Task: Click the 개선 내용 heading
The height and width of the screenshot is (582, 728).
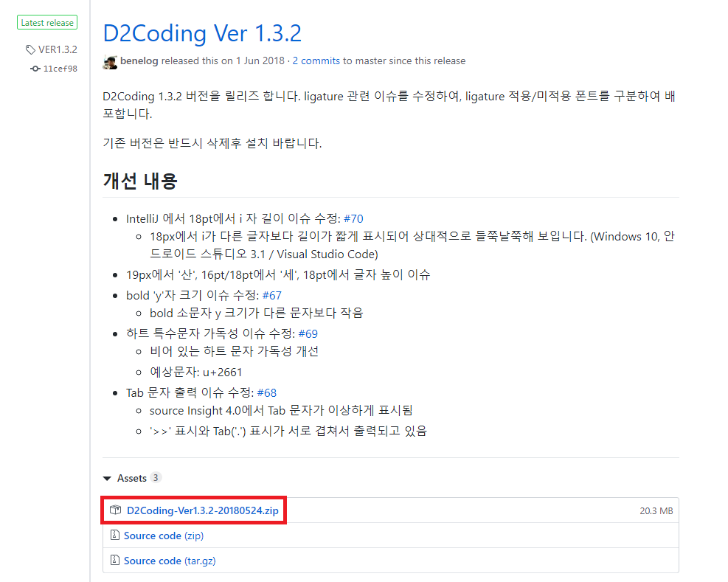Action: pos(140,181)
